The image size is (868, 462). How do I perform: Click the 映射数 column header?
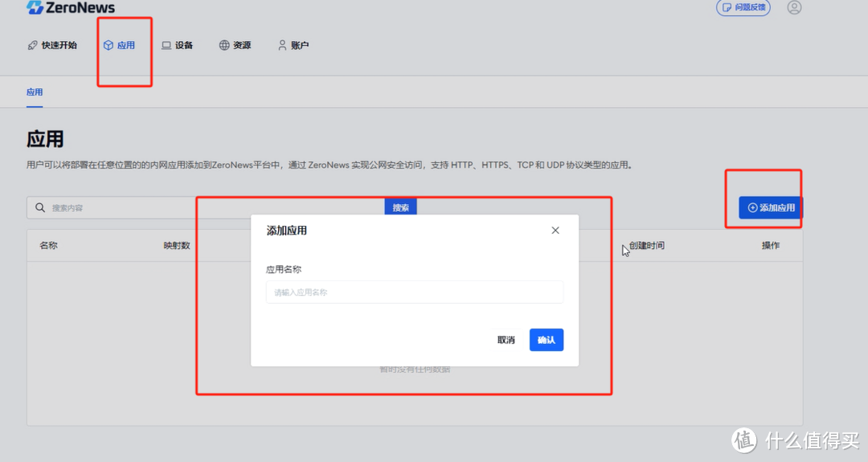(x=177, y=245)
